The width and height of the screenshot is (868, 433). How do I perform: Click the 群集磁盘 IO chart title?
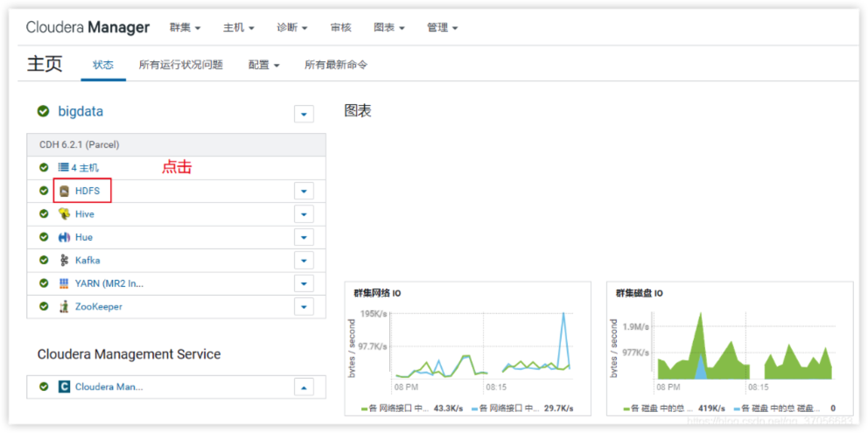(639, 293)
